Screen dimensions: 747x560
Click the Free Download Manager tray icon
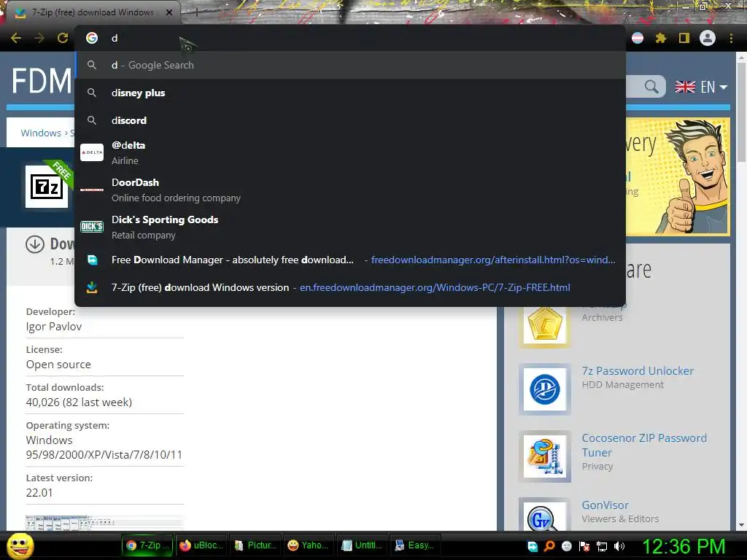[533, 546]
